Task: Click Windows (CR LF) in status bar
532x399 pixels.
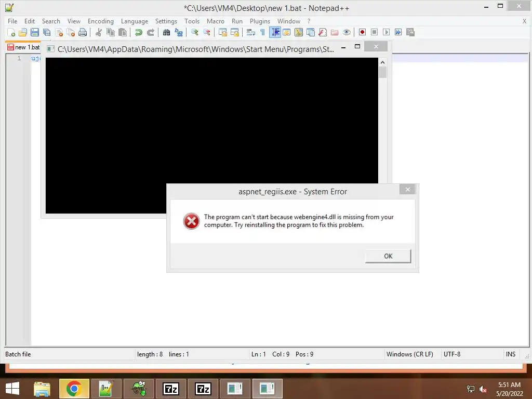Action: [x=409, y=354]
